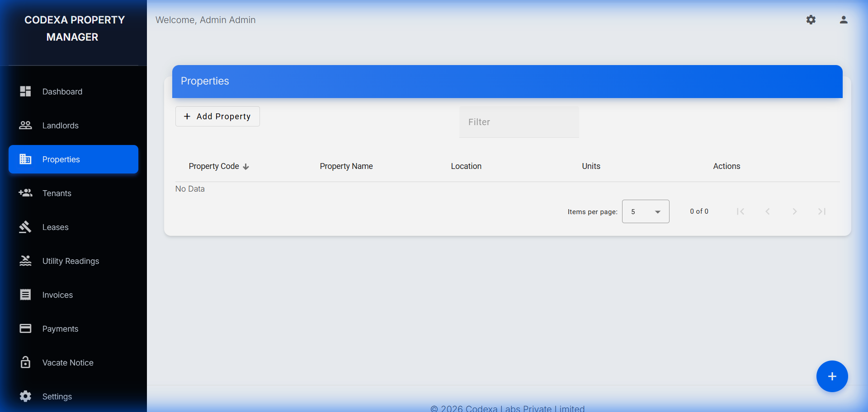Sort table by Property Name header
Screen dimensions: 868x412
346,166
